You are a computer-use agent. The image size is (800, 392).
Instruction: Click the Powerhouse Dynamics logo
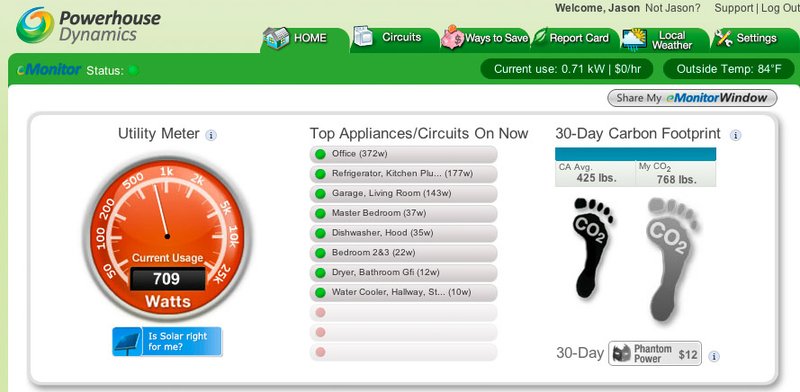[x=88, y=26]
